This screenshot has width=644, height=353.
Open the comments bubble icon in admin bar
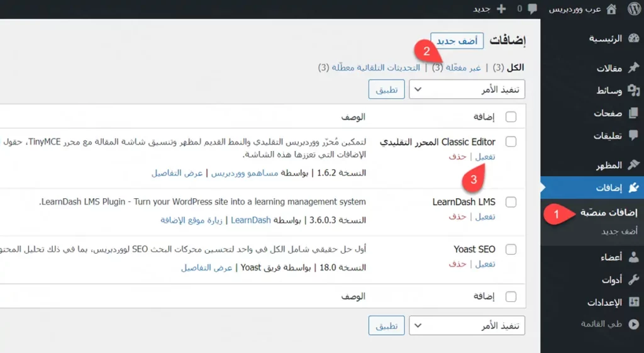point(532,9)
